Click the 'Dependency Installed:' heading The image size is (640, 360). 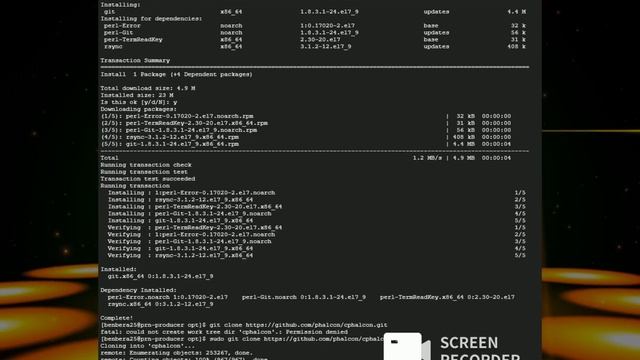139,290
